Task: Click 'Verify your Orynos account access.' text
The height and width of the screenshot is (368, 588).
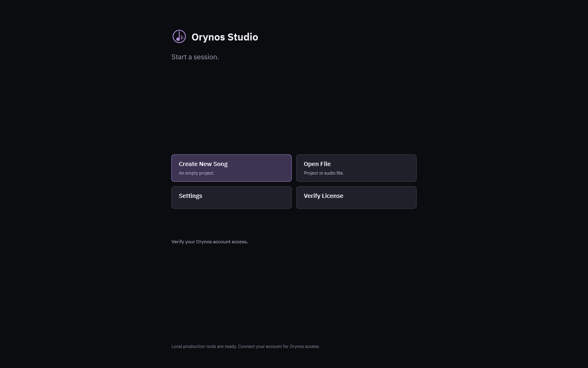Action: (209, 242)
